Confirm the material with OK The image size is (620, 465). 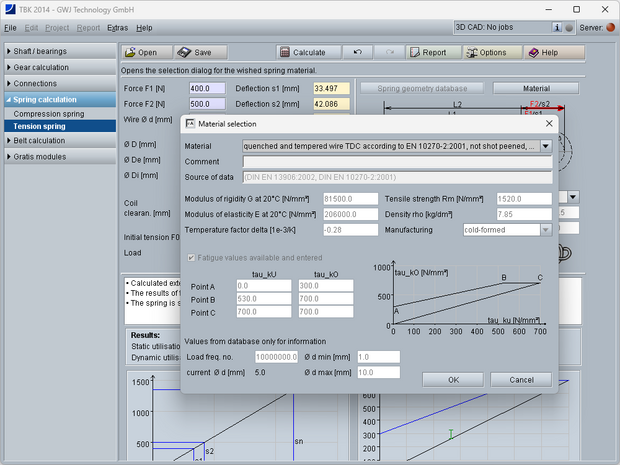pyautogui.click(x=453, y=380)
